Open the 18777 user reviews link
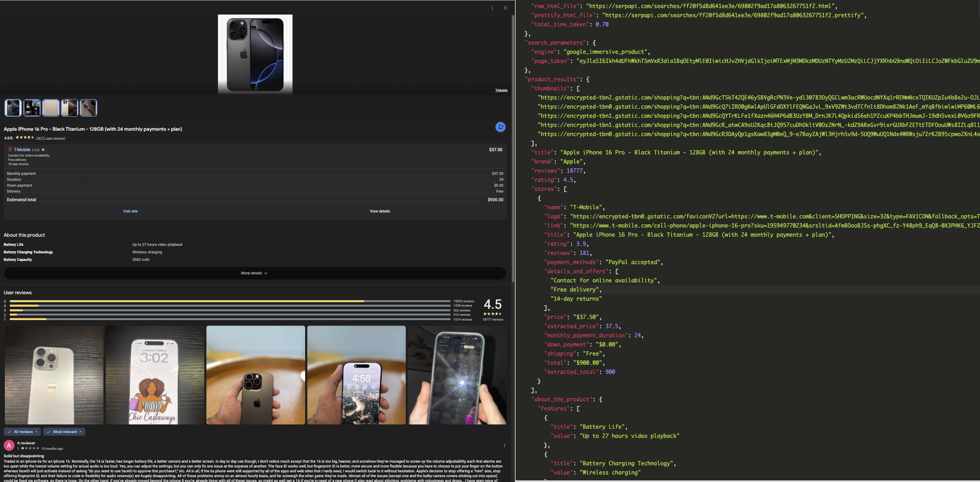 click(51, 138)
